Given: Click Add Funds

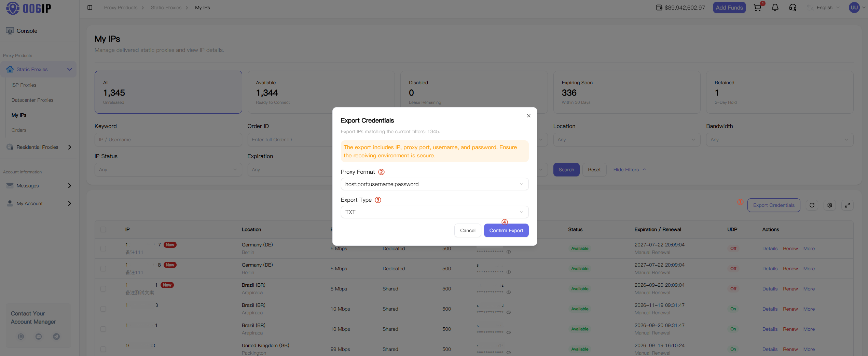Looking at the screenshot, I should pyautogui.click(x=729, y=8).
